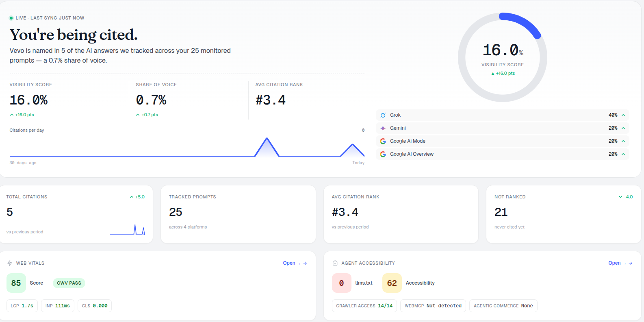Click the up arrow beside +0.7 pts
The image size is (644, 322).
(138, 115)
